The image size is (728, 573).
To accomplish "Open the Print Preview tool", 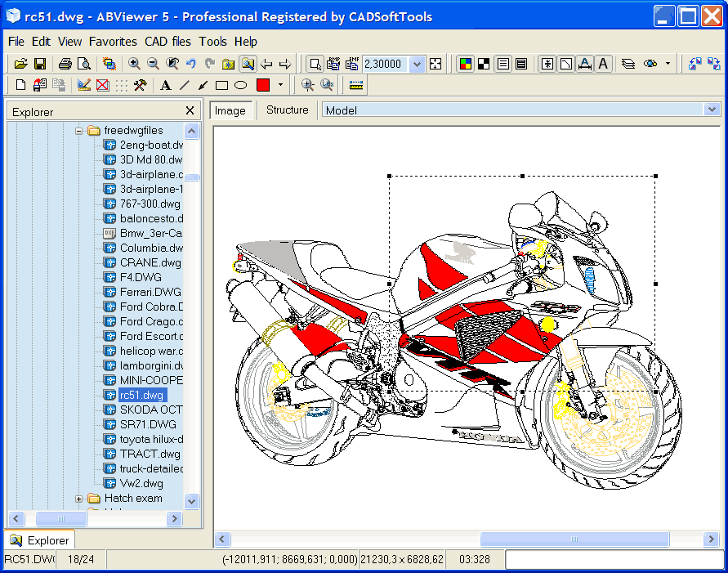I will (x=83, y=64).
